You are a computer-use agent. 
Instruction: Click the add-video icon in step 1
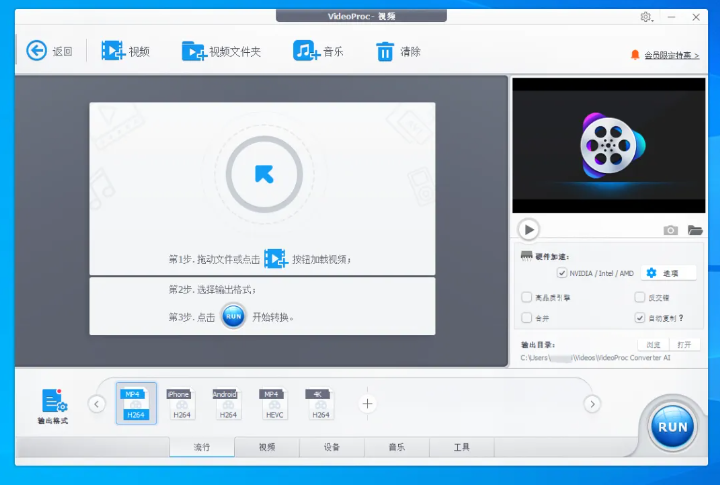click(x=276, y=259)
